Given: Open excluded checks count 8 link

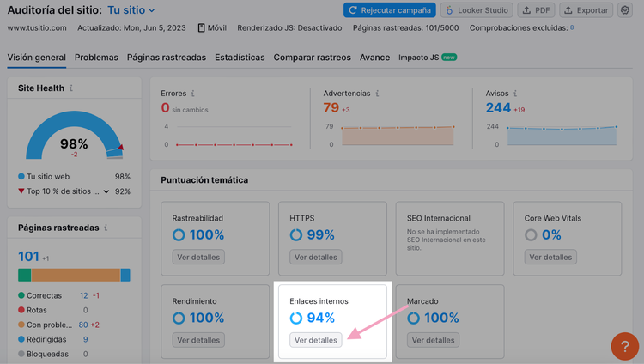Looking at the screenshot, I should (x=572, y=27).
